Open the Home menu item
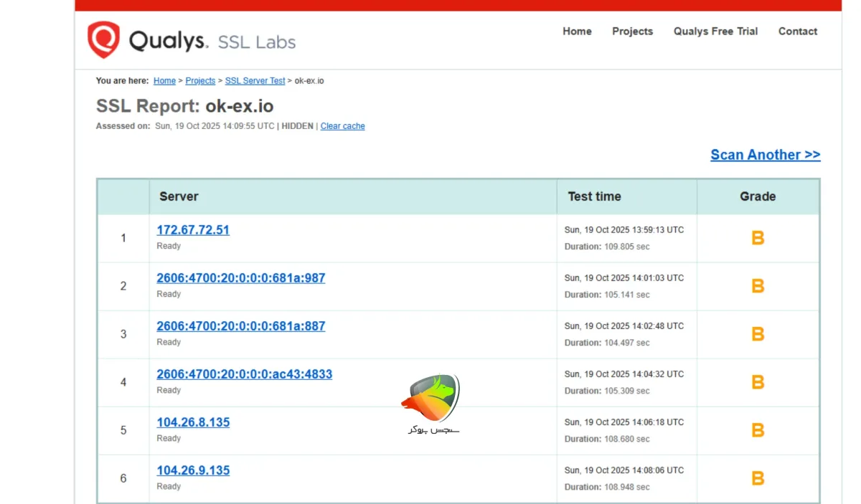Image resolution: width=861 pixels, height=504 pixels. point(577,32)
